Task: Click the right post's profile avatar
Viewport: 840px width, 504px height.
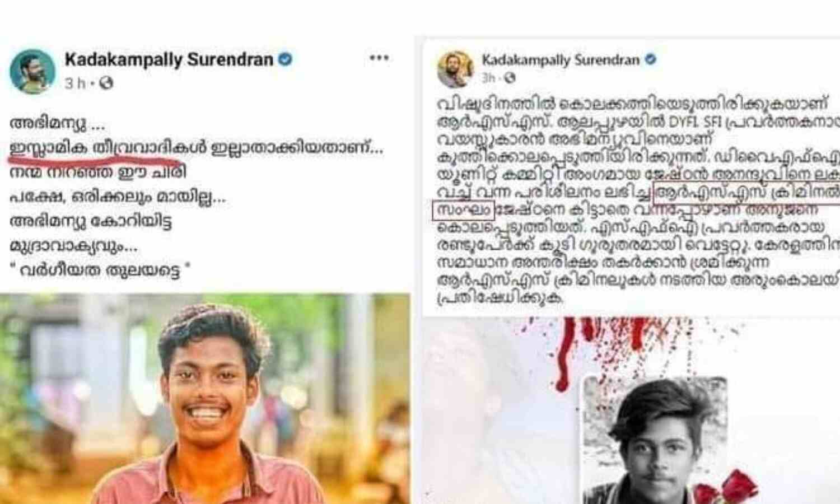Action: [x=455, y=69]
